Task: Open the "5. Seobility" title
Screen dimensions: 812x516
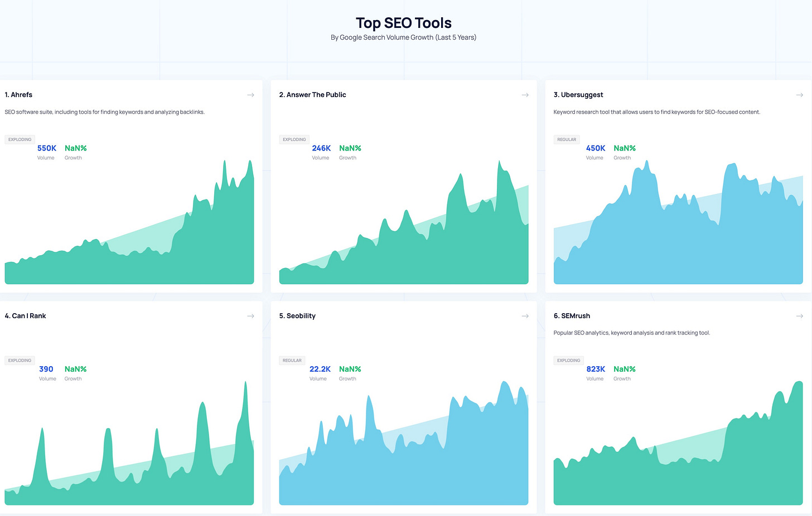Action: coord(297,316)
